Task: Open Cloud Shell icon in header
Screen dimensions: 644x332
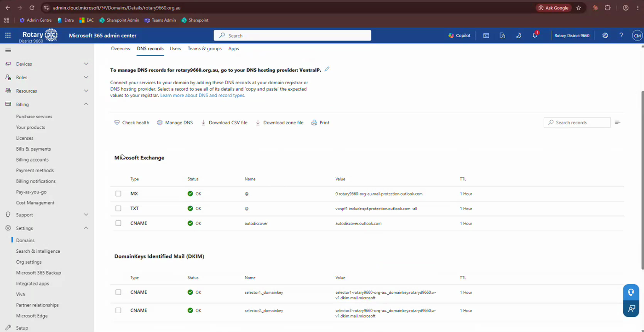Action: (x=486, y=35)
